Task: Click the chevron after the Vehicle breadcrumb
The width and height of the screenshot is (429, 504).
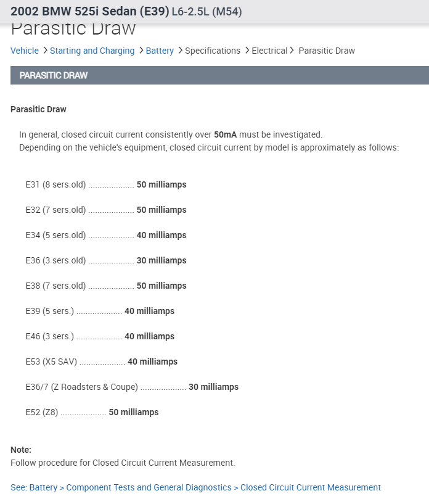Action: 45,51
